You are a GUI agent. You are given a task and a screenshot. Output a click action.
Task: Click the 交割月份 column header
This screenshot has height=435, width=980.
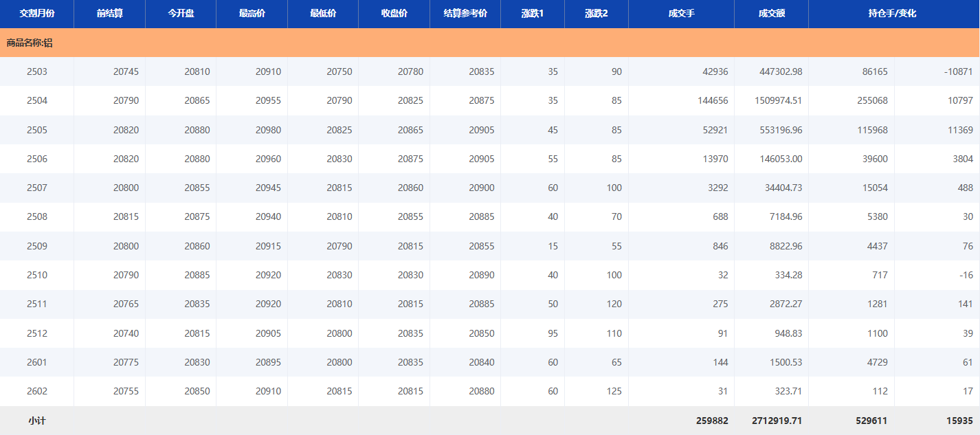[x=37, y=14]
